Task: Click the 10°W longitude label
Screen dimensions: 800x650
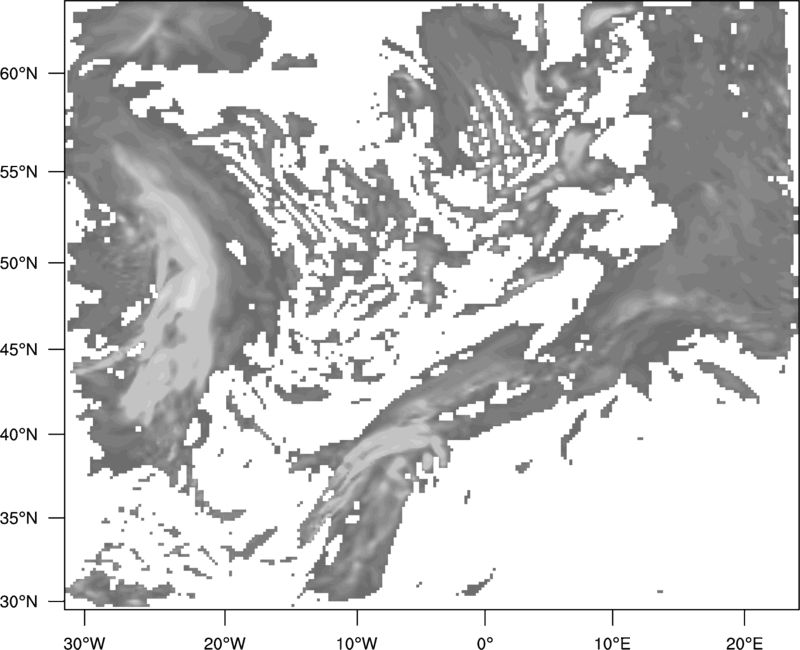Action: point(357,643)
